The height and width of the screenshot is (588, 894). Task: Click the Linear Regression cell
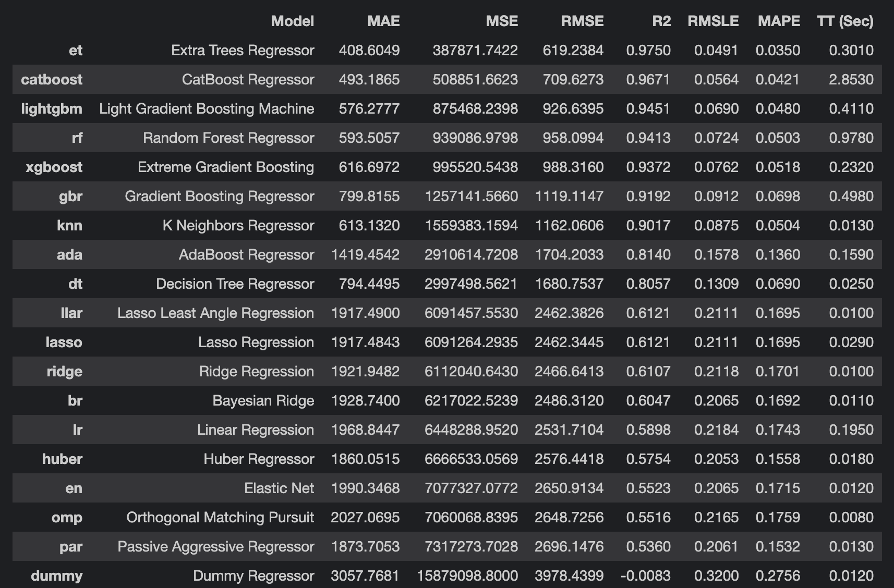click(x=256, y=430)
